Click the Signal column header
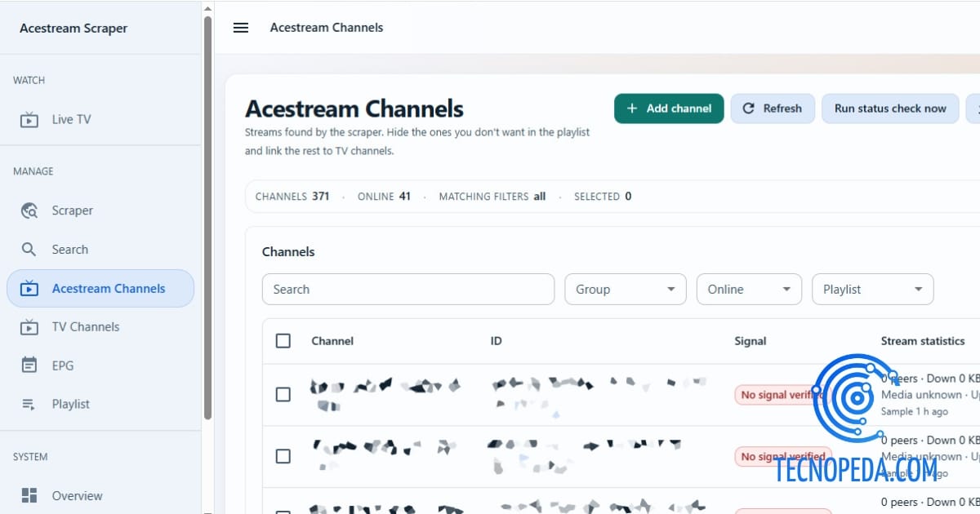This screenshot has height=514, width=980. click(x=750, y=341)
